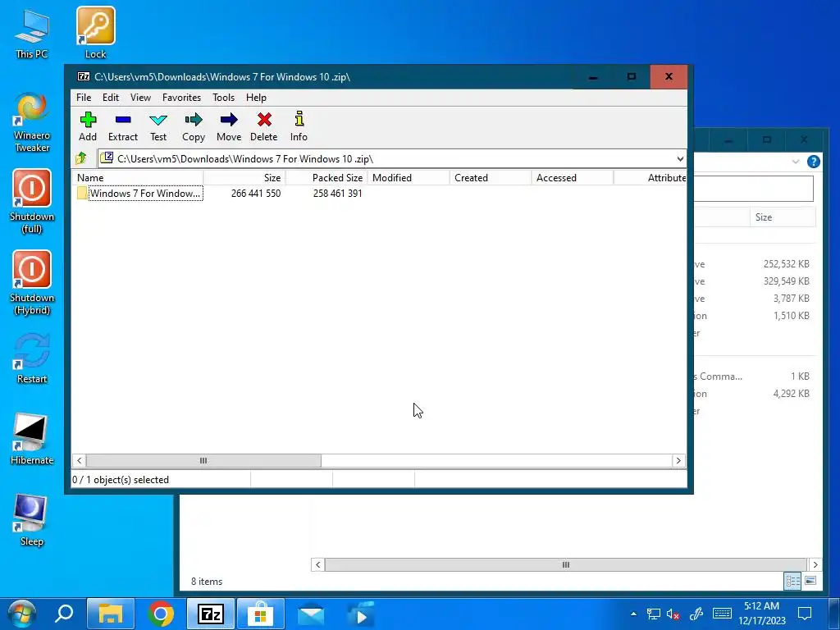This screenshot has height=630, width=840.
Task: Select the Restart desktop shortcut
Action: (x=32, y=358)
